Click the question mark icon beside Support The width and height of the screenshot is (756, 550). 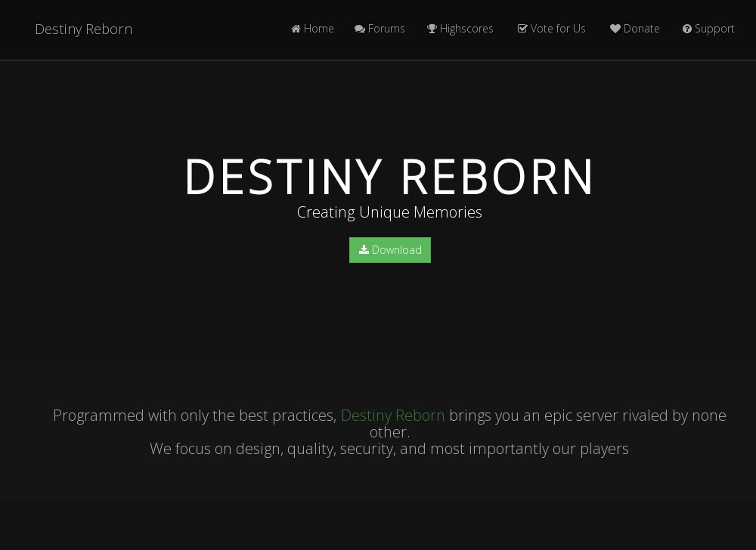[x=687, y=29]
